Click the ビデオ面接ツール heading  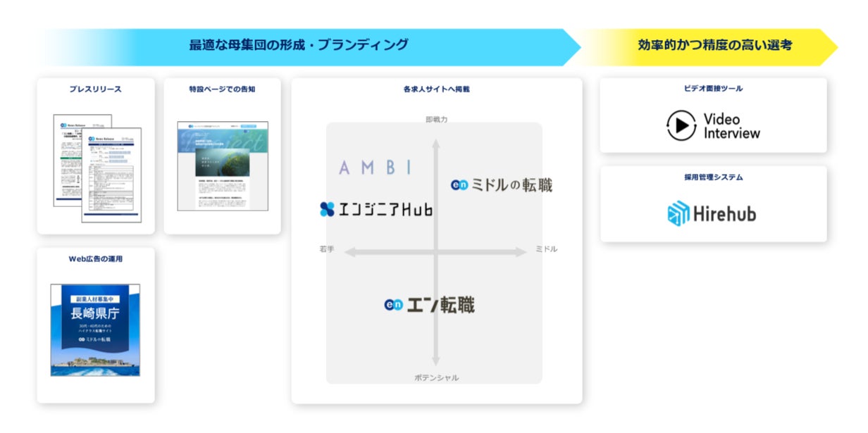(x=713, y=89)
